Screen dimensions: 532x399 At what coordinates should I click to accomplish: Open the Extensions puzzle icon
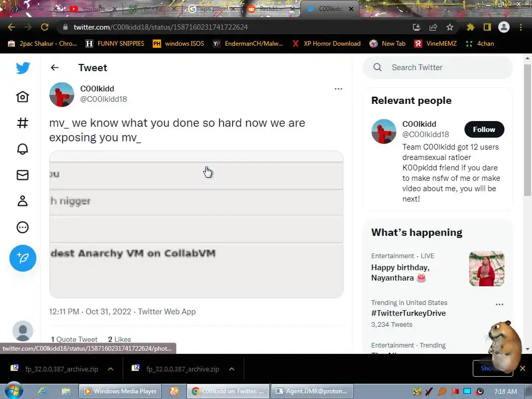[x=471, y=27]
